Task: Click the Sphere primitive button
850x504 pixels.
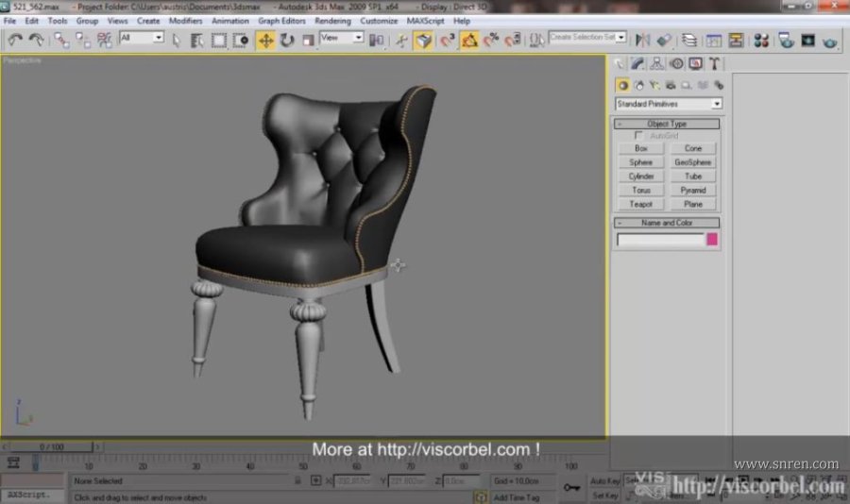Action: click(x=641, y=162)
